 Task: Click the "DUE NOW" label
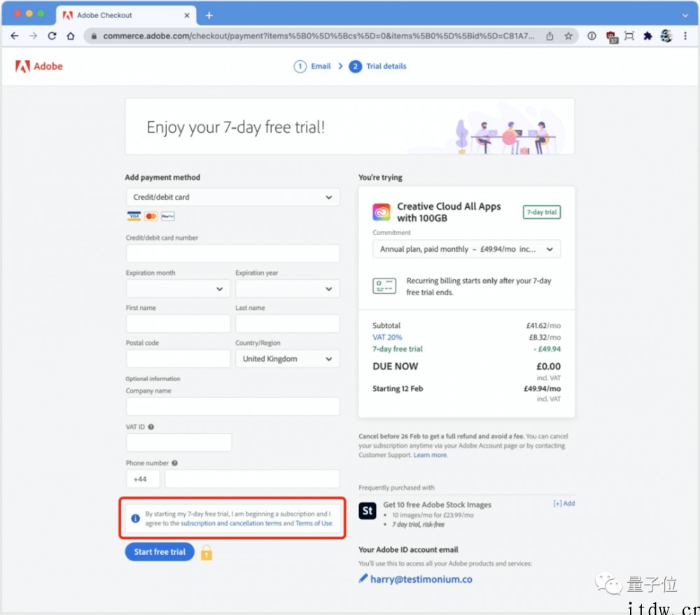point(395,367)
